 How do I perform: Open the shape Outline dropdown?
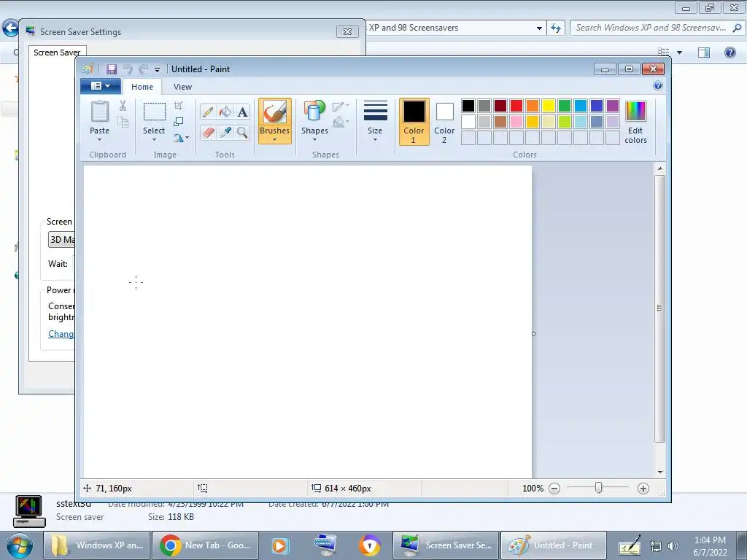click(x=341, y=106)
